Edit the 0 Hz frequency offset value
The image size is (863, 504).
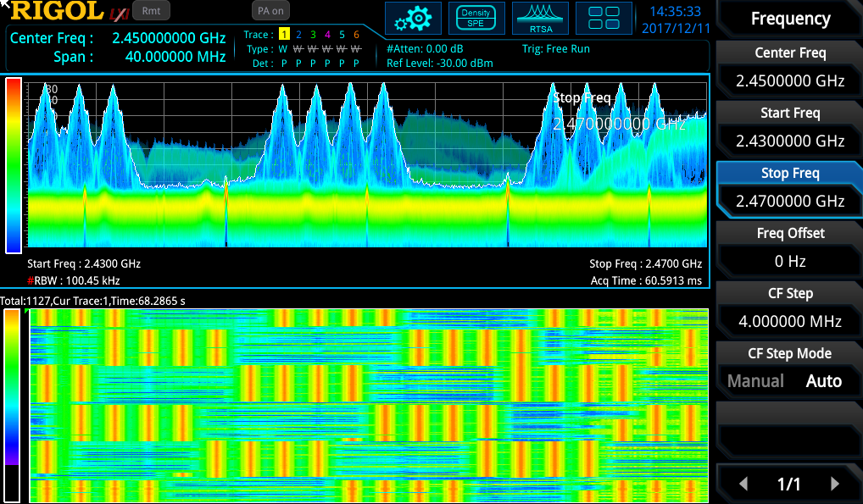coord(790,261)
